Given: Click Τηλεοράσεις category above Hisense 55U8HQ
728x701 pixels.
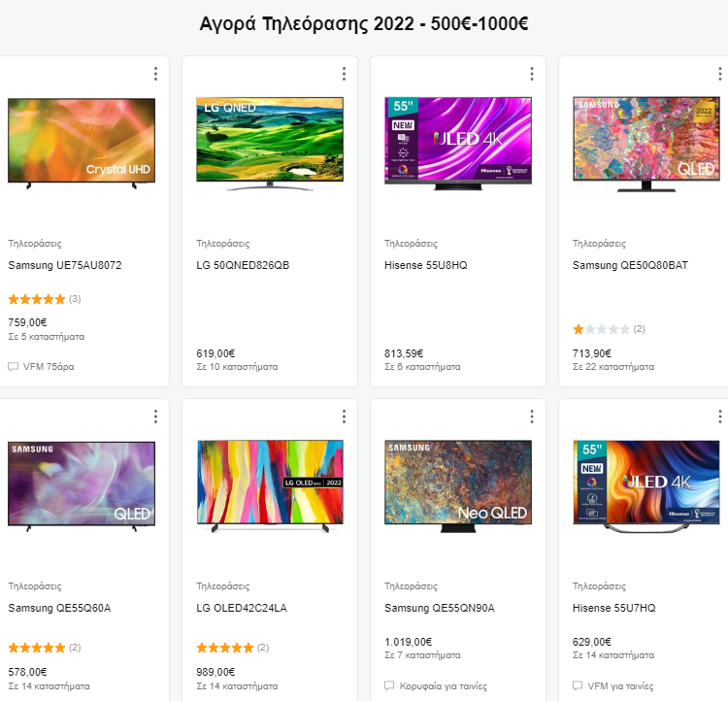Looking at the screenshot, I should tap(411, 244).
